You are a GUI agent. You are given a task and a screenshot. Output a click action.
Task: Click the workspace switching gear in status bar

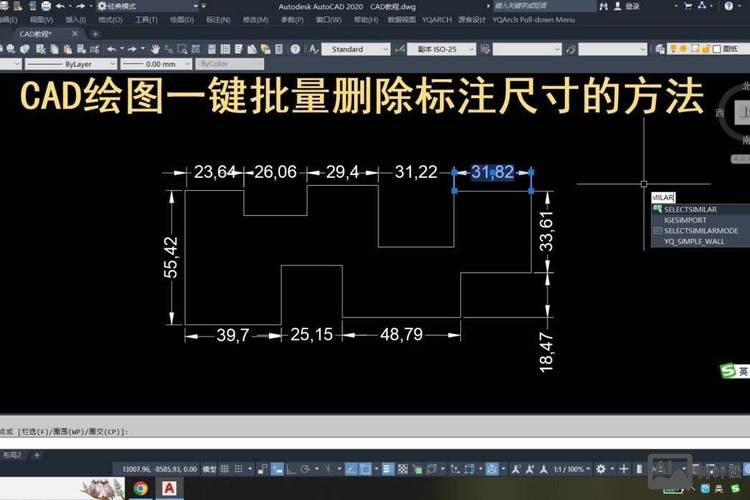point(601,469)
